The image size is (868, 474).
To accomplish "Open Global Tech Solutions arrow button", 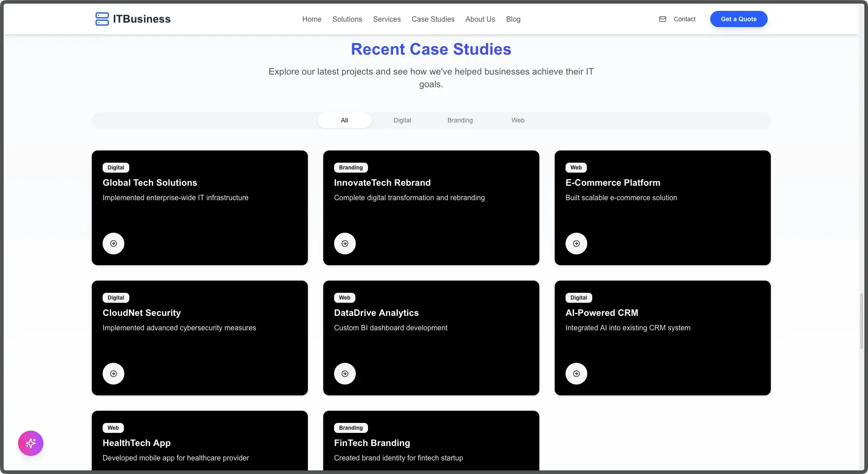I will (x=113, y=244).
